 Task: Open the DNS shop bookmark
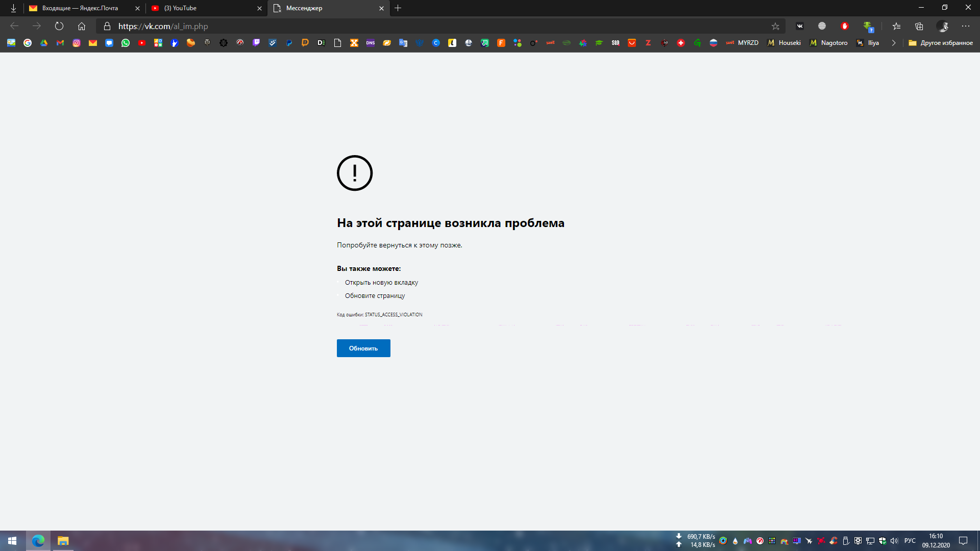371,43
